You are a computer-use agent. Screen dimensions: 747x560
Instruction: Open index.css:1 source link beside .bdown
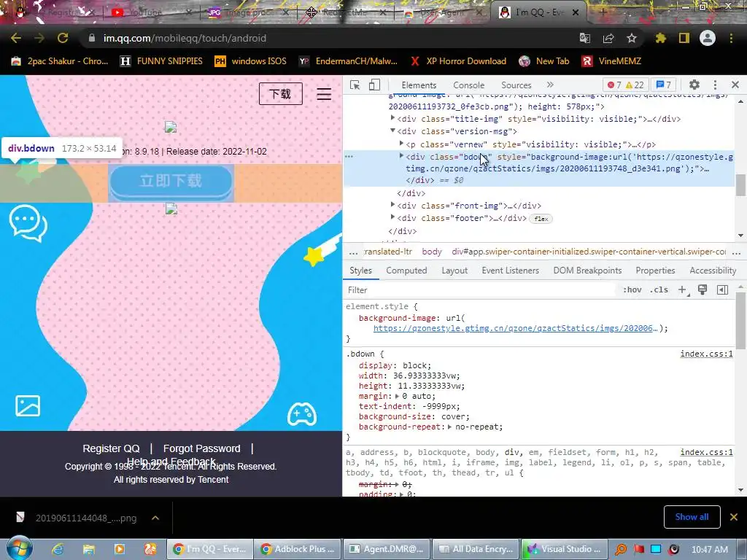[x=706, y=354]
